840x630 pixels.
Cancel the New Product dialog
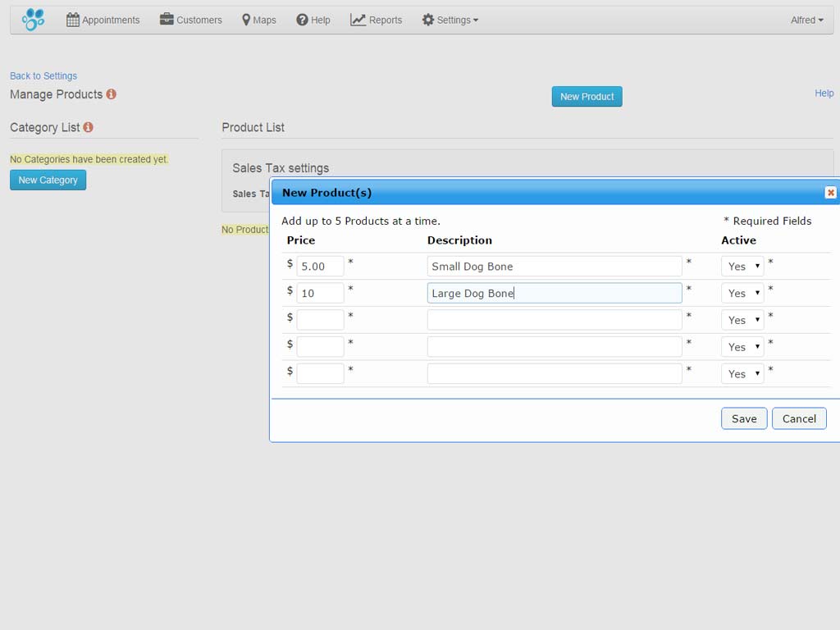pyautogui.click(x=799, y=418)
